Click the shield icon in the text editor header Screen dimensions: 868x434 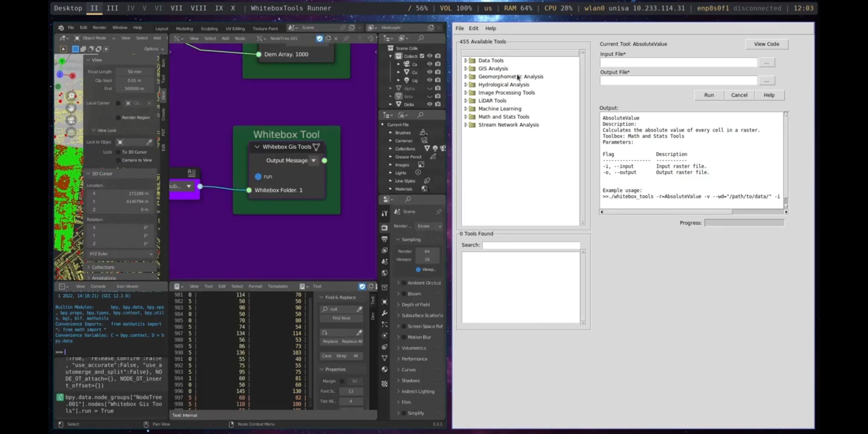click(362, 286)
